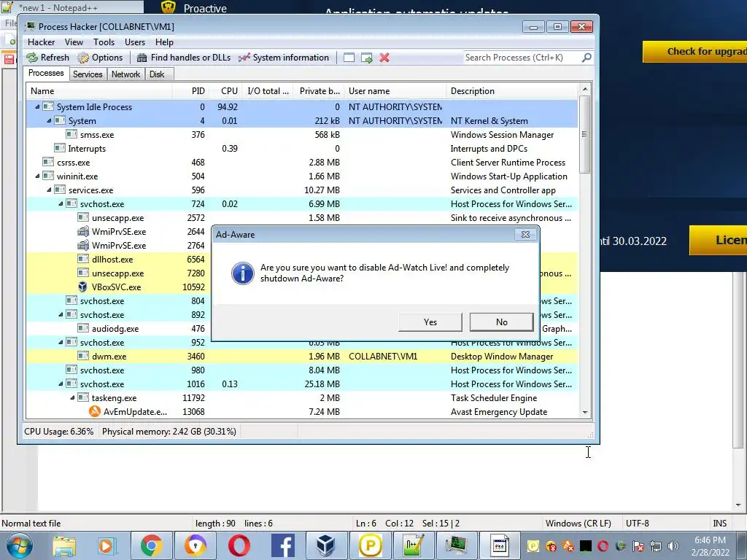Click the volume speaker tray icon
Image resolution: width=747 pixels, height=560 pixels.
[x=673, y=545]
